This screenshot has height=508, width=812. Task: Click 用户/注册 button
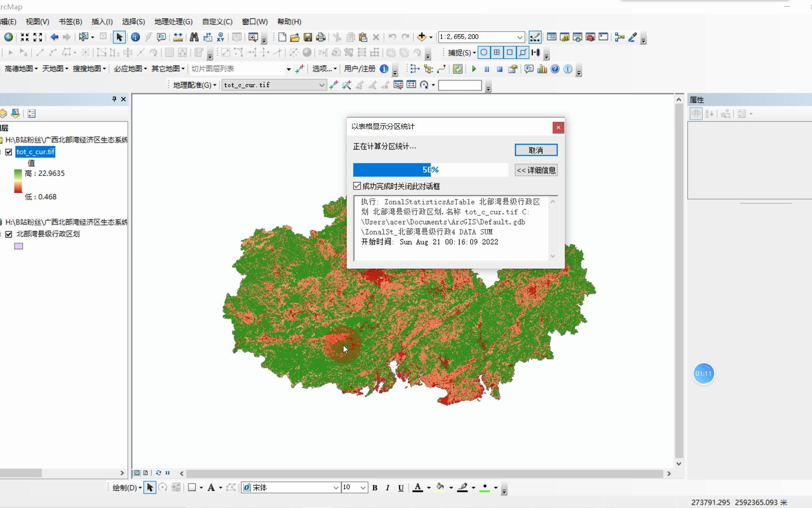coord(359,69)
